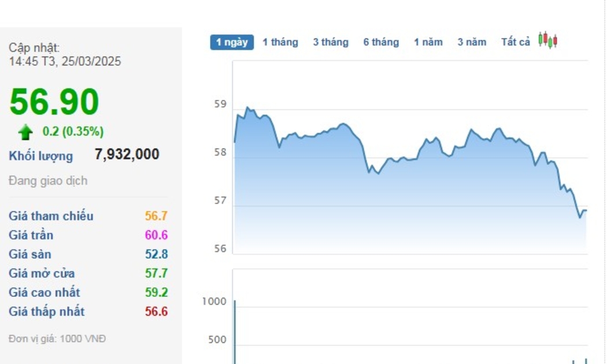The width and height of the screenshot is (607, 364).
Task: Show the 3 tháng chart
Action: pyautogui.click(x=331, y=42)
